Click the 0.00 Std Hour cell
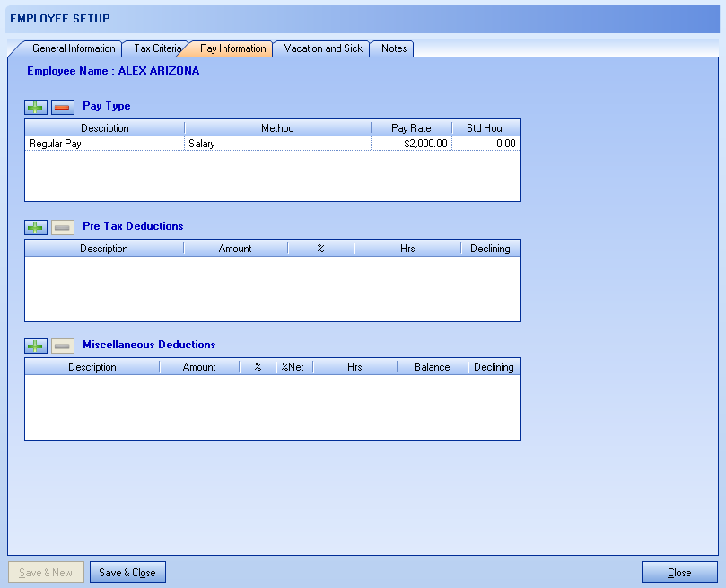This screenshot has width=726, height=588. coord(485,144)
